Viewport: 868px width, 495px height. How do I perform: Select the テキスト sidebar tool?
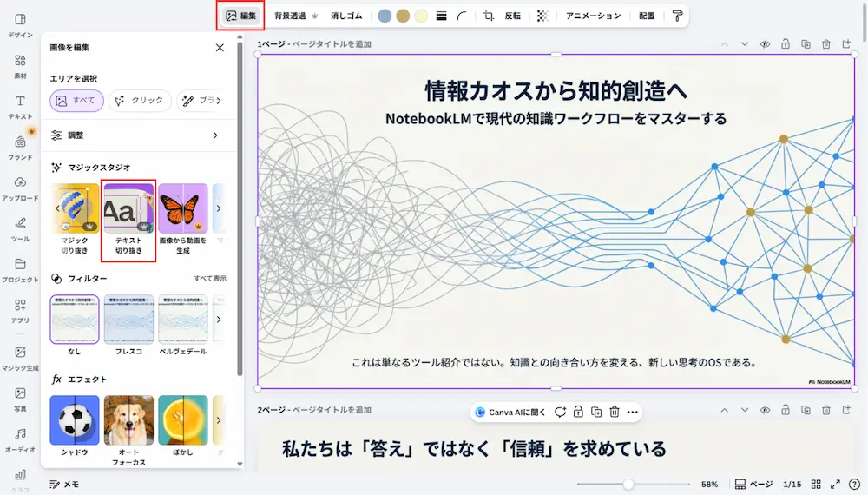point(20,107)
